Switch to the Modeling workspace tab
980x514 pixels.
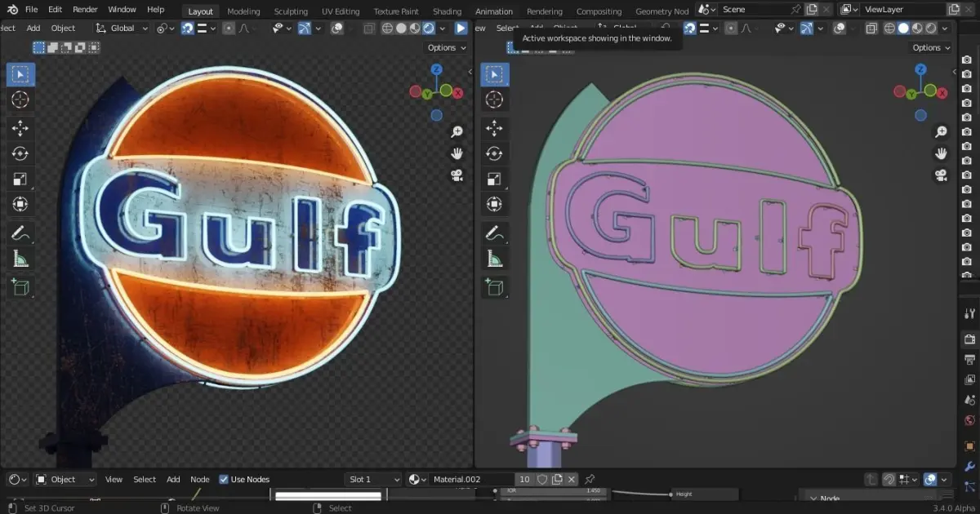pyautogui.click(x=243, y=11)
